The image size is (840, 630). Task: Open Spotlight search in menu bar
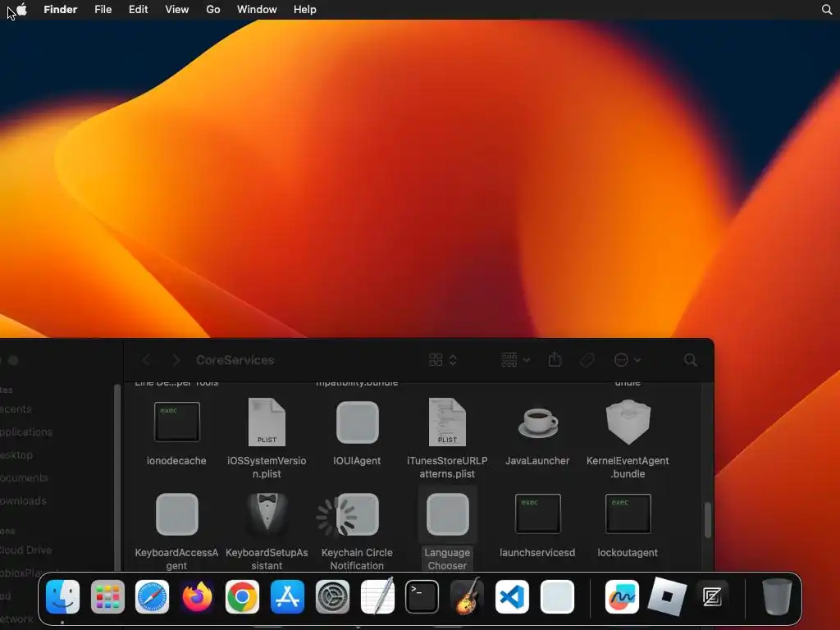827,9
